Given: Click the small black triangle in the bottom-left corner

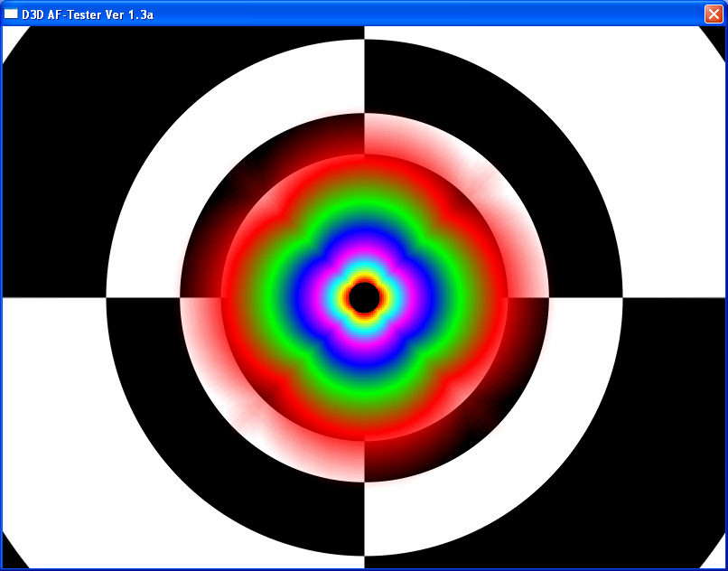Looking at the screenshot, I should (11, 555).
